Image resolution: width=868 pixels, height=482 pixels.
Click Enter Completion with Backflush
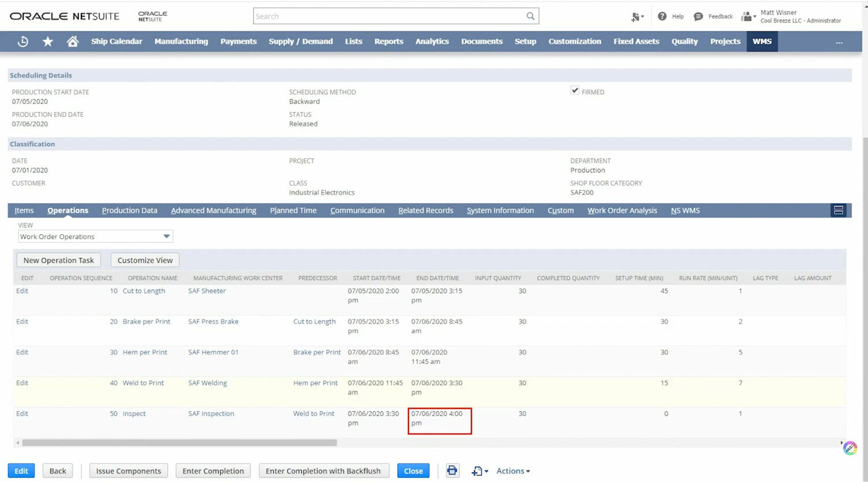pos(323,471)
